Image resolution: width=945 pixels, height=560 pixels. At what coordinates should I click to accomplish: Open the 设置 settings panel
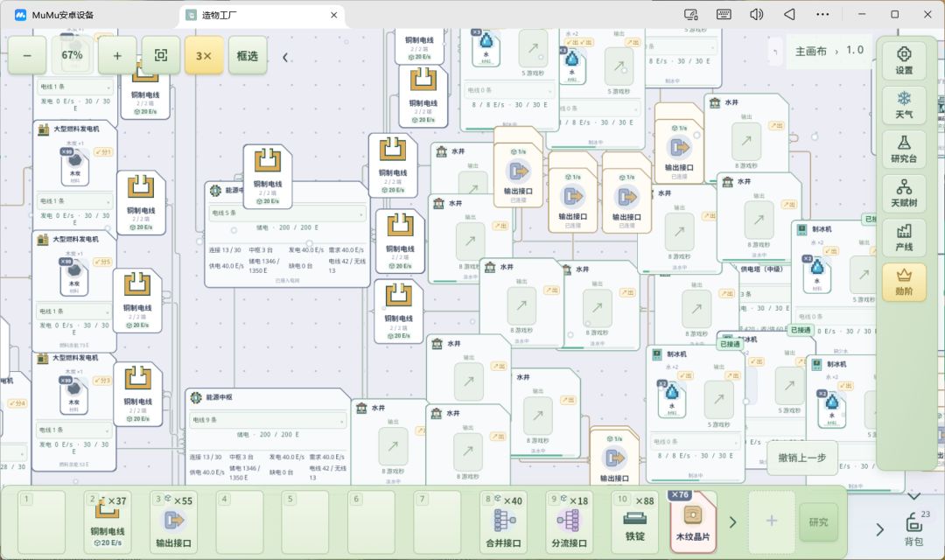[x=903, y=59]
